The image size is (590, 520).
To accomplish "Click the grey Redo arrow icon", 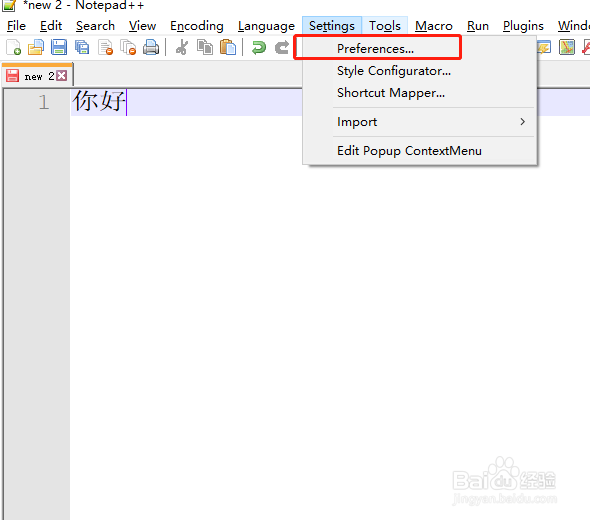I will [x=282, y=47].
